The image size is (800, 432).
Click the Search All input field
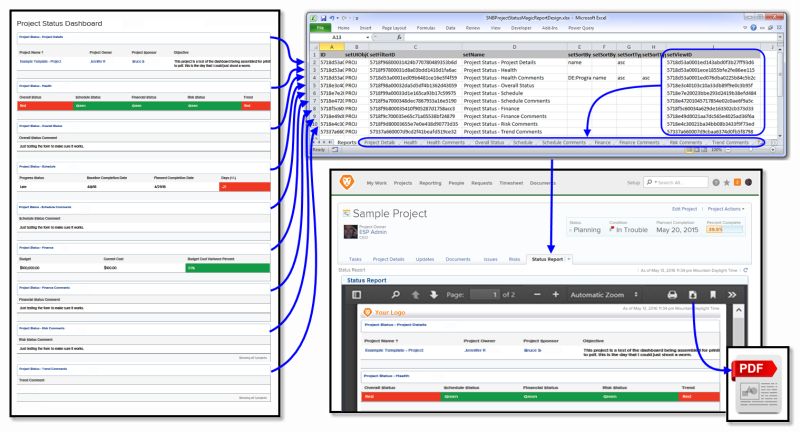[676, 182]
